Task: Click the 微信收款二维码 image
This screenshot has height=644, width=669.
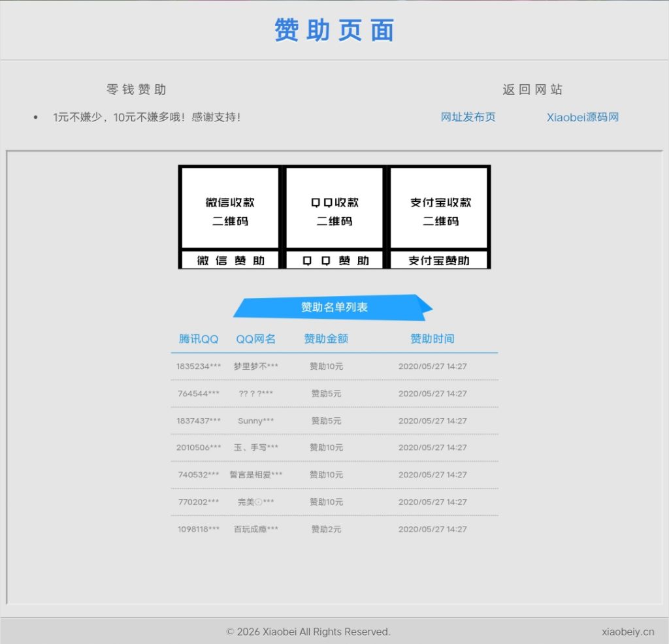Action: click(x=230, y=208)
